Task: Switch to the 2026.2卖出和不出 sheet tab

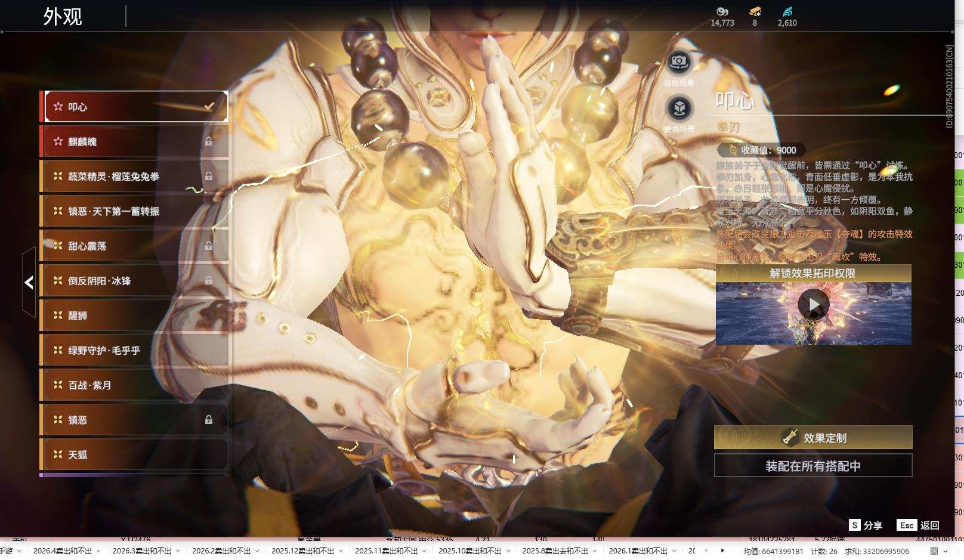Action: (x=221, y=551)
